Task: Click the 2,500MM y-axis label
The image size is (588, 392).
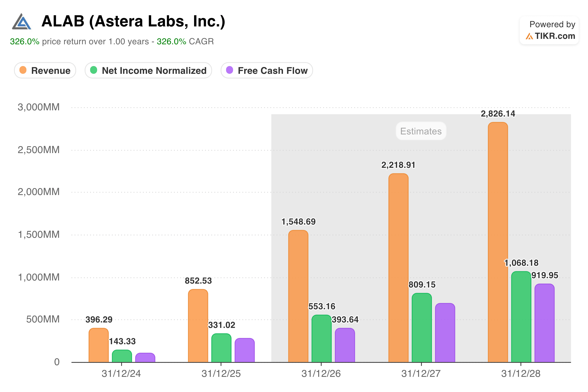Action: tap(39, 150)
